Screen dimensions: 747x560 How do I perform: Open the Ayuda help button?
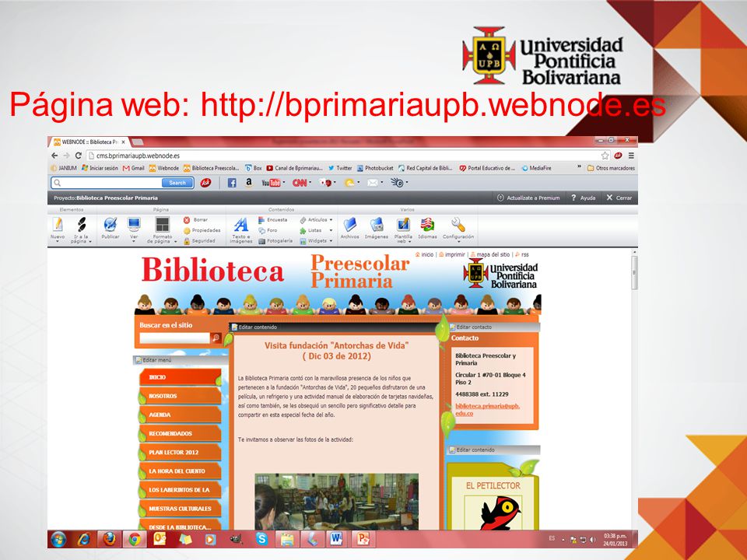(583, 198)
